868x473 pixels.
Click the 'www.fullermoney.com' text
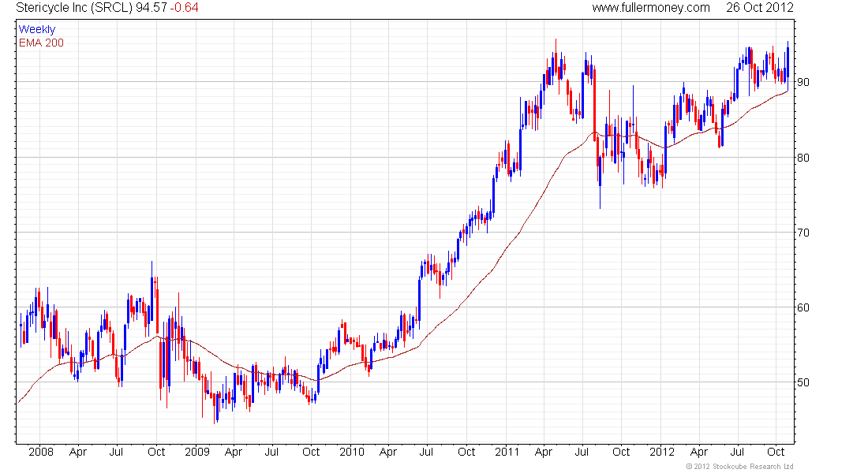651,8
